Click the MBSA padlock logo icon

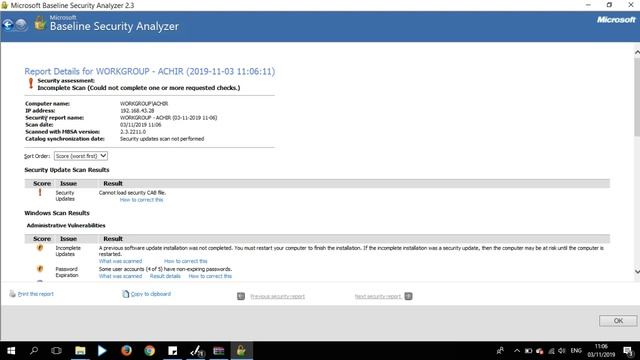click(x=40, y=23)
